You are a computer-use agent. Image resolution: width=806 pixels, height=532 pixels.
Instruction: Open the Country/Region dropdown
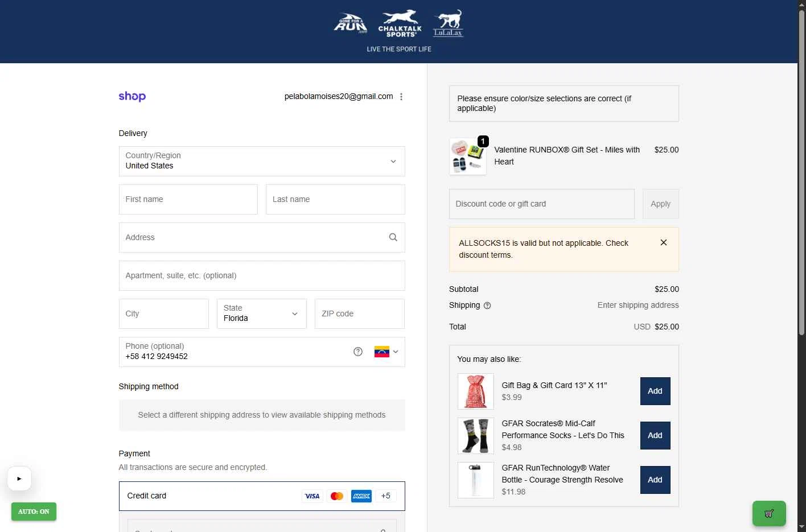tap(262, 161)
